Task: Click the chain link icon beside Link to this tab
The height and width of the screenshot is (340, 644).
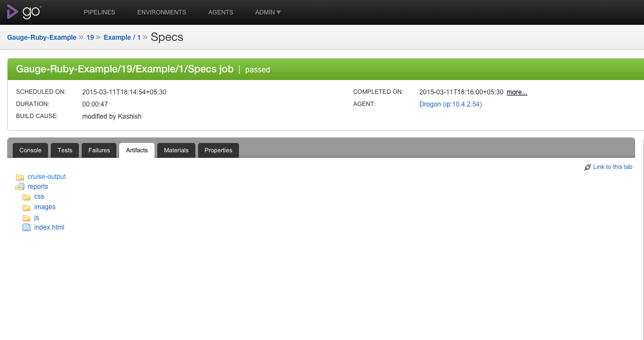Action: coord(587,167)
